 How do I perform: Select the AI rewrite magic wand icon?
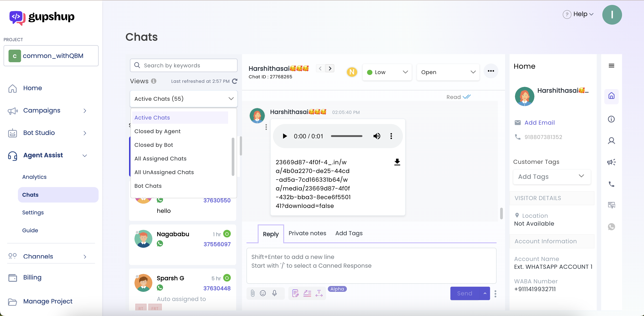(307, 293)
